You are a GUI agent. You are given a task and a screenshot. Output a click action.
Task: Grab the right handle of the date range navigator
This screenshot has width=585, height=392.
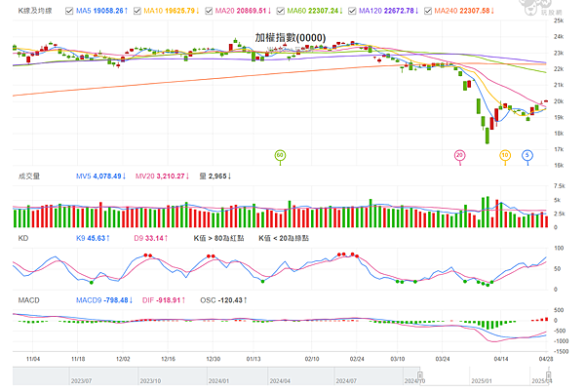click(548, 375)
